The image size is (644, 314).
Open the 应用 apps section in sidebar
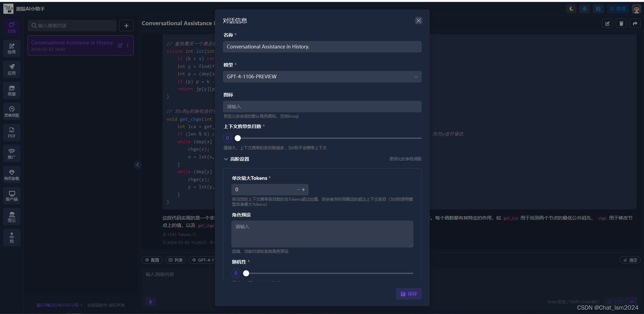12,70
